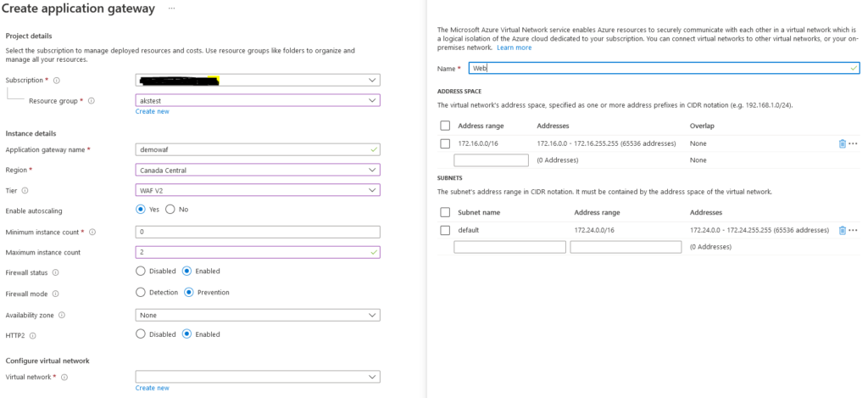Click Create new under Resource group

coord(152,111)
